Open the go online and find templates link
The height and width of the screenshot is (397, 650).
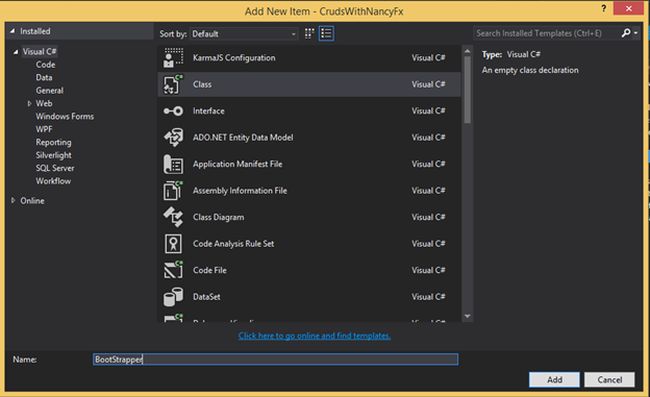coord(314,336)
